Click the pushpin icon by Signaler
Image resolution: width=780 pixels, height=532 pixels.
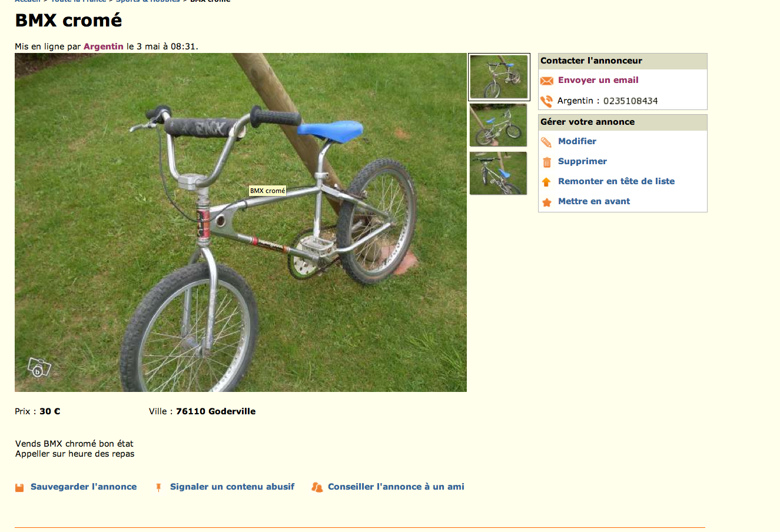(x=158, y=487)
